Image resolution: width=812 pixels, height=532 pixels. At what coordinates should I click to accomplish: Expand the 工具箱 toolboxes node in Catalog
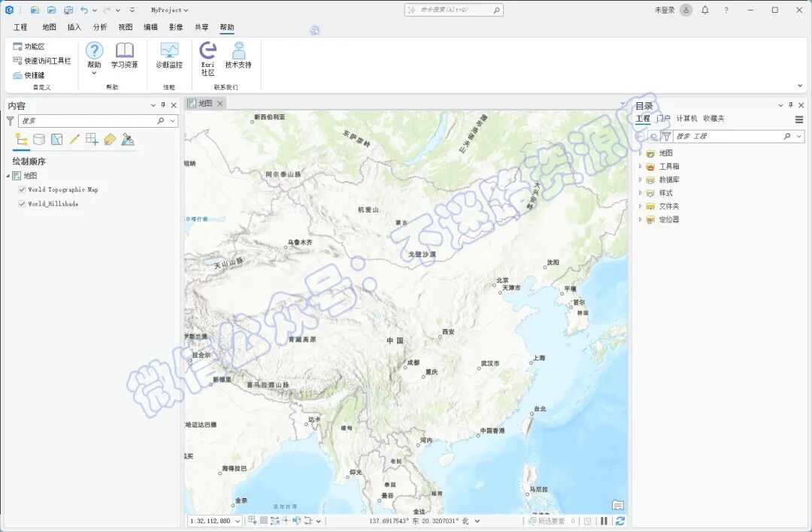[x=641, y=166]
